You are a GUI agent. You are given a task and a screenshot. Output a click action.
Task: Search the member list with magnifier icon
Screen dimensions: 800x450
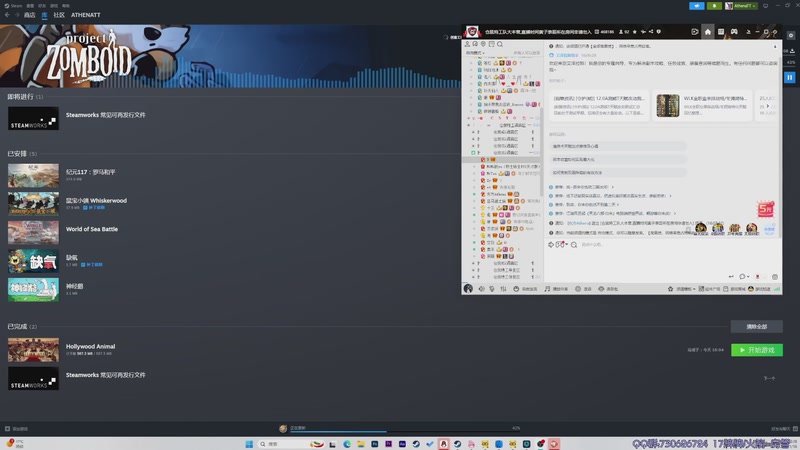[x=500, y=44]
